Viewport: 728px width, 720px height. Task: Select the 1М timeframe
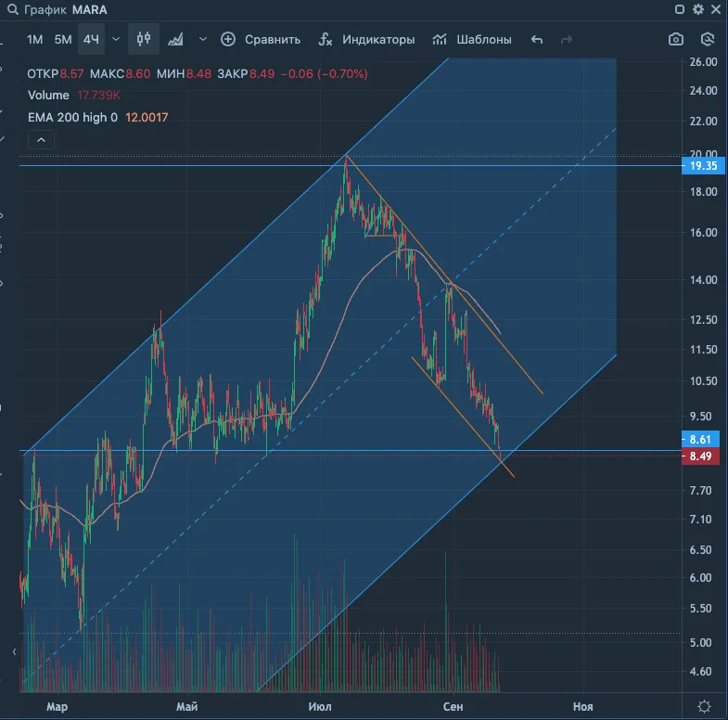pos(35,40)
